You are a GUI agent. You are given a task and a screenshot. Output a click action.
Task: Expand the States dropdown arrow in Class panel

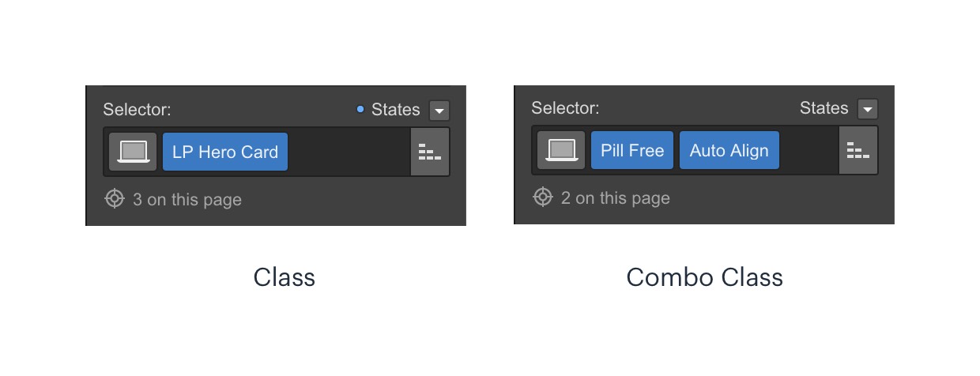pos(439,110)
